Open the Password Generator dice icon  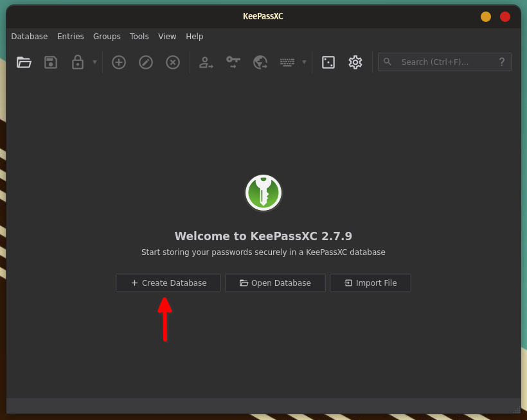point(328,62)
